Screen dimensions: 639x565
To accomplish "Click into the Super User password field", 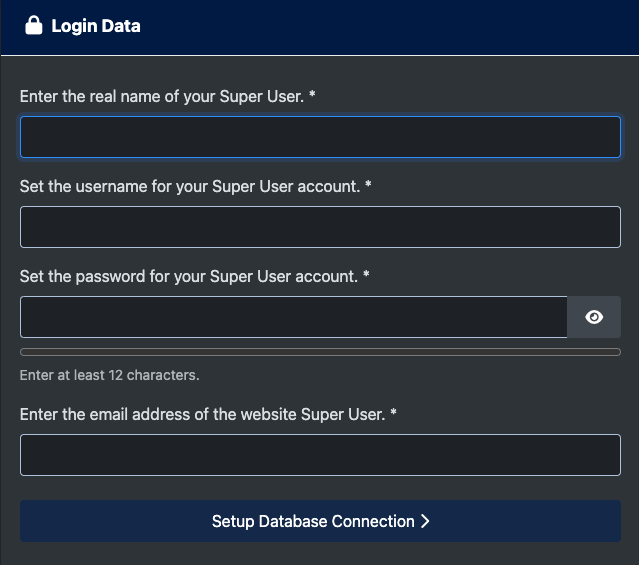I will point(293,317).
